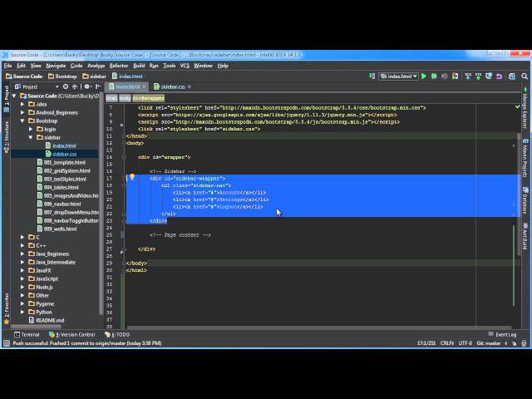Toggle the Terminal tool window
Viewport: 532px width, 399px height.
27,334
